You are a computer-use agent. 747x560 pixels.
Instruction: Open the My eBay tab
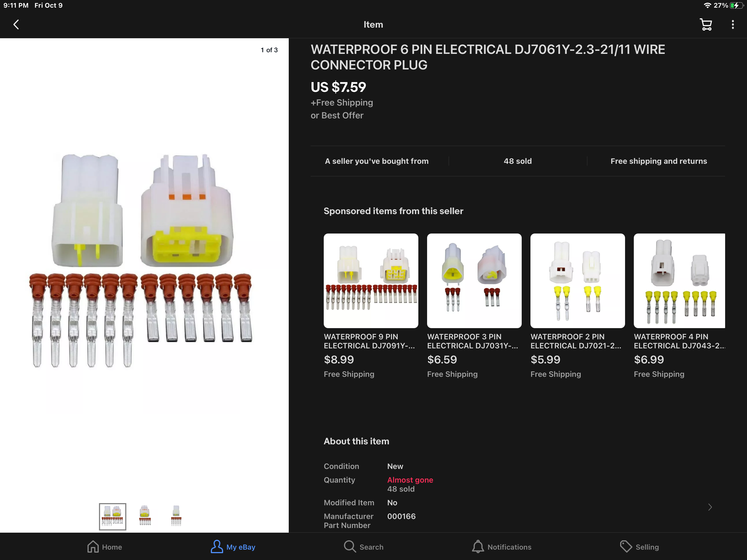(x=233, y=547)
